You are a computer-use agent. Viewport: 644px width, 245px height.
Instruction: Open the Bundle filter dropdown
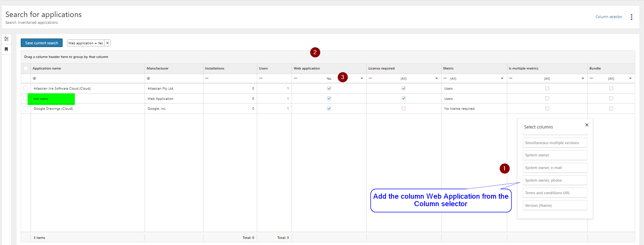630,78
